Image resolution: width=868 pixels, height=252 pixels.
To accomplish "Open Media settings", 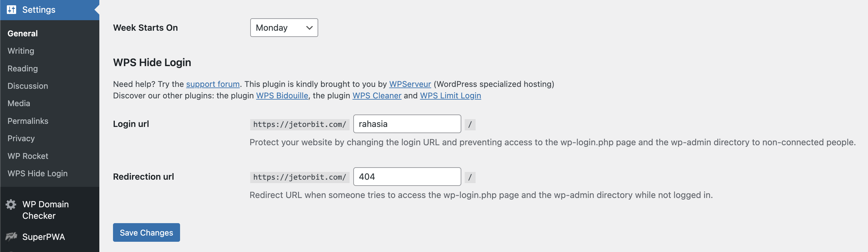I will coord(19,103).
